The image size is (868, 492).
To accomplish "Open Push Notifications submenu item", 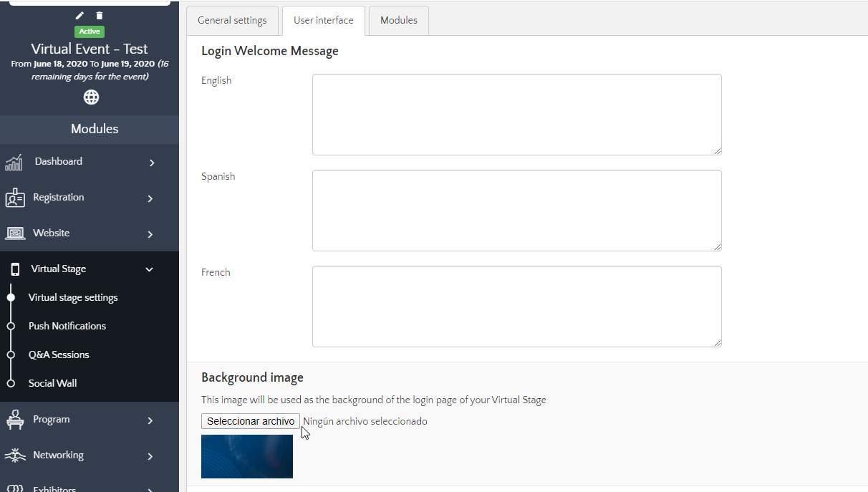I will click(67, 326).
